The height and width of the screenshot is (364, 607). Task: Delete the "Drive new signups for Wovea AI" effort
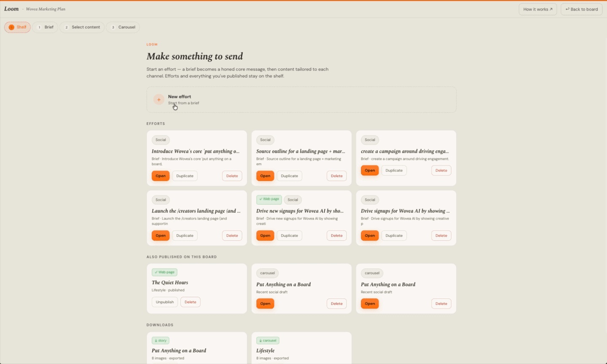(336, 236)
